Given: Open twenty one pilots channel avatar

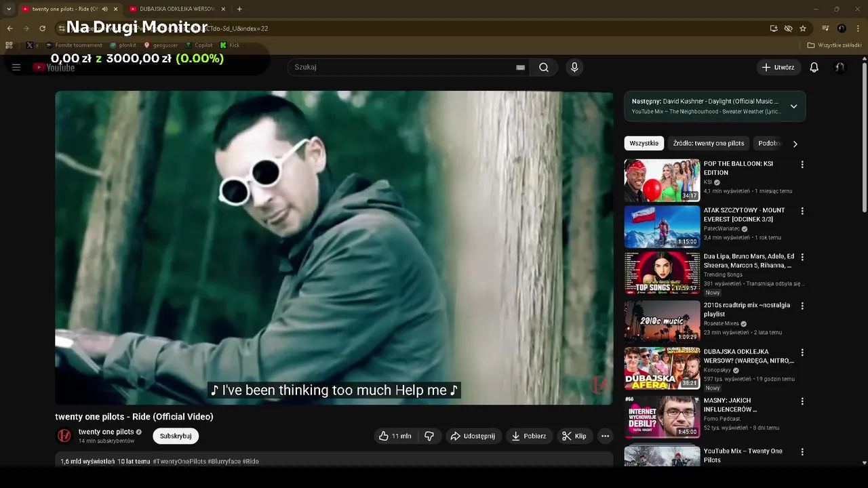Looking at the screenshot, I should pos(64,436).
